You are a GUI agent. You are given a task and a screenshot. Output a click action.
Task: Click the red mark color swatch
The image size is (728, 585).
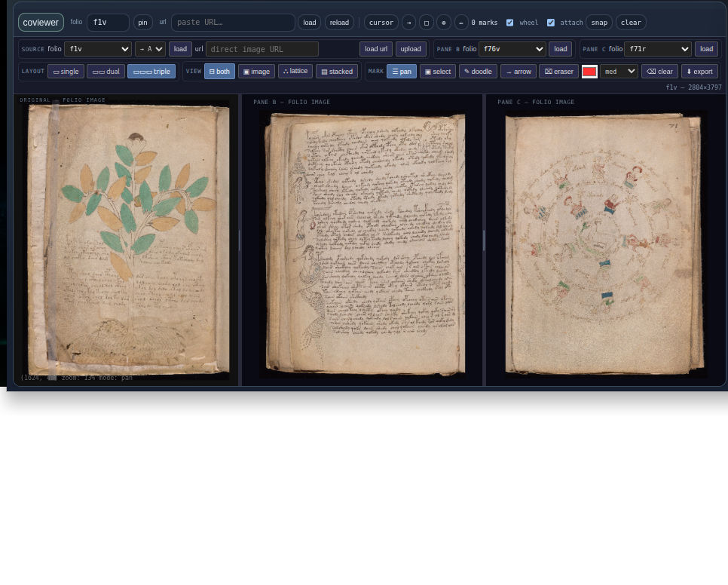(x=589, y=72)
